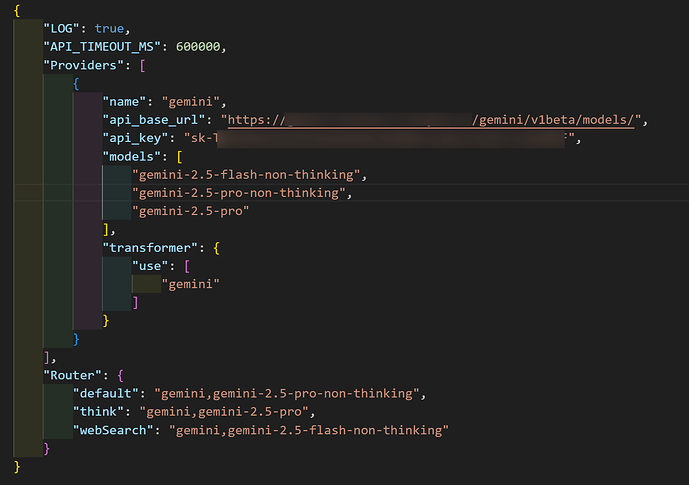Click the "LOG" key
The image size is (689, 485).
point(61,29)
